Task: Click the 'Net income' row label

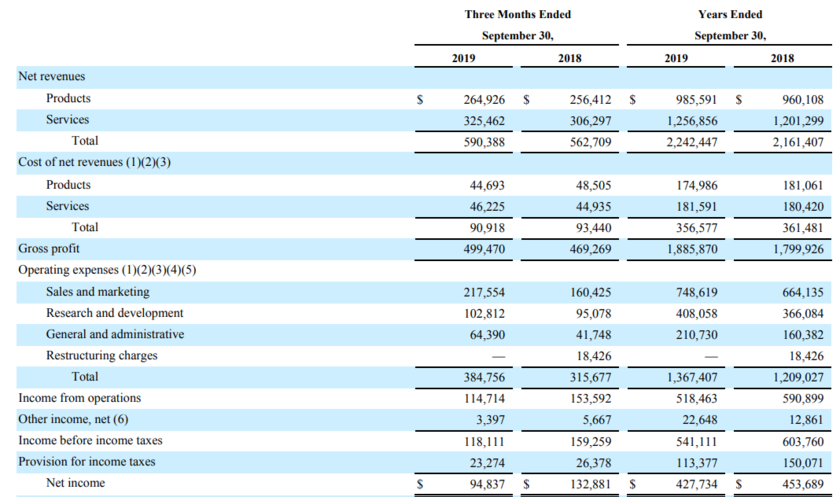Action: click(75, 484)
